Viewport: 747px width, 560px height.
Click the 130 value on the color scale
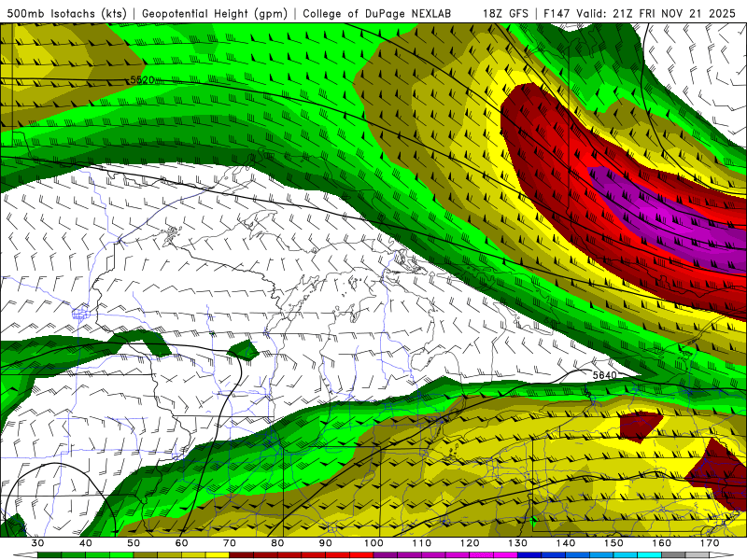click(x=518, y=543)
